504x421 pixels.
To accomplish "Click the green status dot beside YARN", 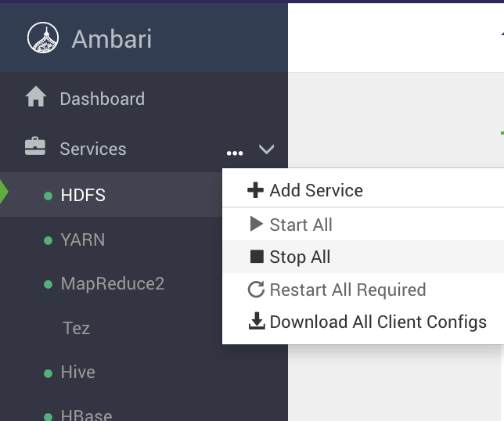I will [x=48, y=240].
